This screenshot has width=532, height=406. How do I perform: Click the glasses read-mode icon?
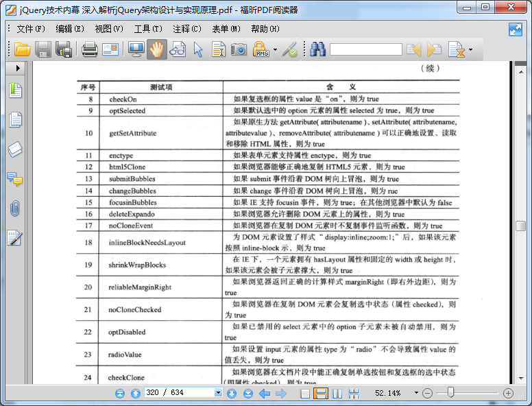(x=178, y=49)
